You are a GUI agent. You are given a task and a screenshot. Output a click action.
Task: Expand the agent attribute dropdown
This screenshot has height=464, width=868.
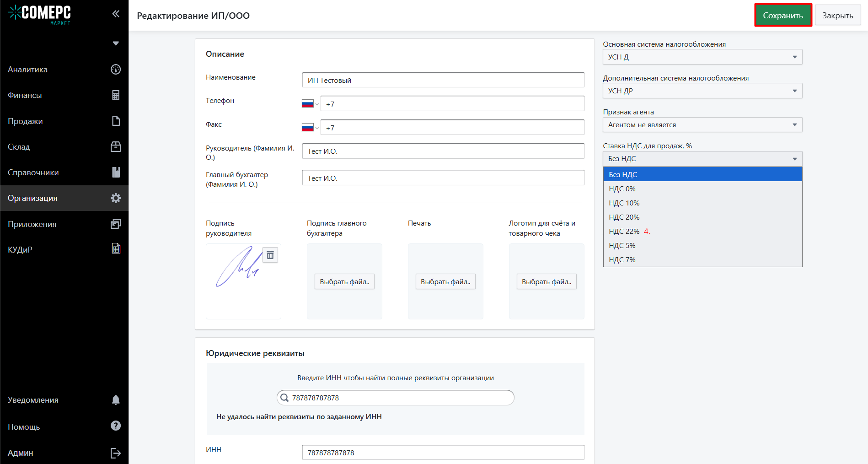pyautogui.click(x=702, y=125)
